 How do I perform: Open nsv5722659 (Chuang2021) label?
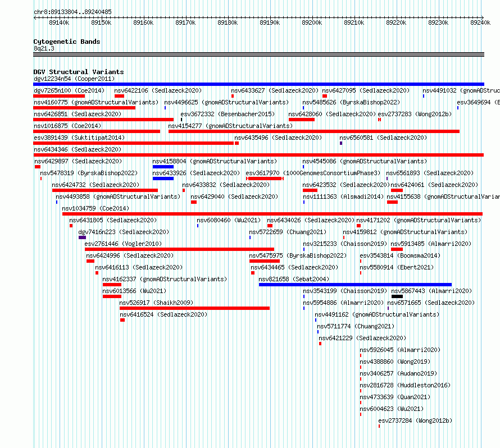(x=288, y=232)
